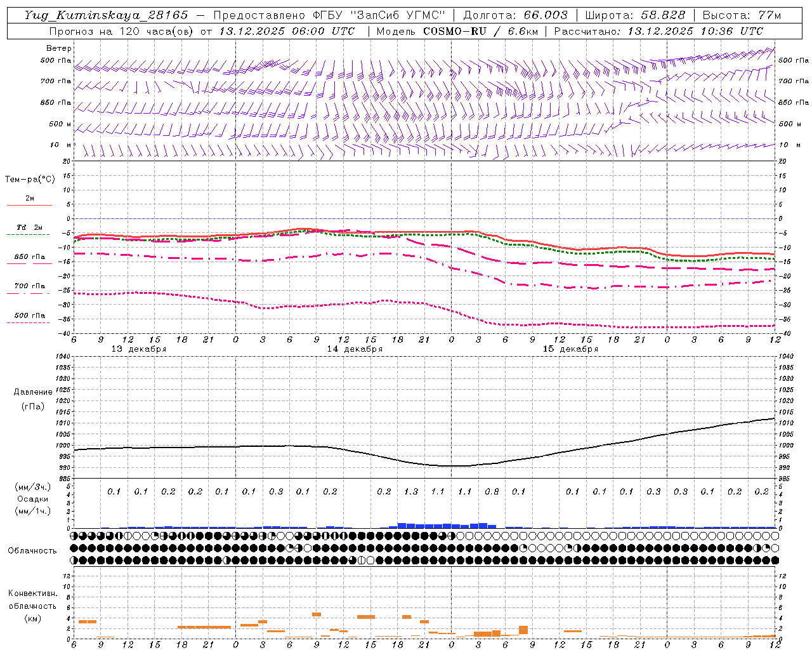This screenshot has width=812, height=650.
Task: Select the Высота: 77м header field
Action: click(742, 15)
